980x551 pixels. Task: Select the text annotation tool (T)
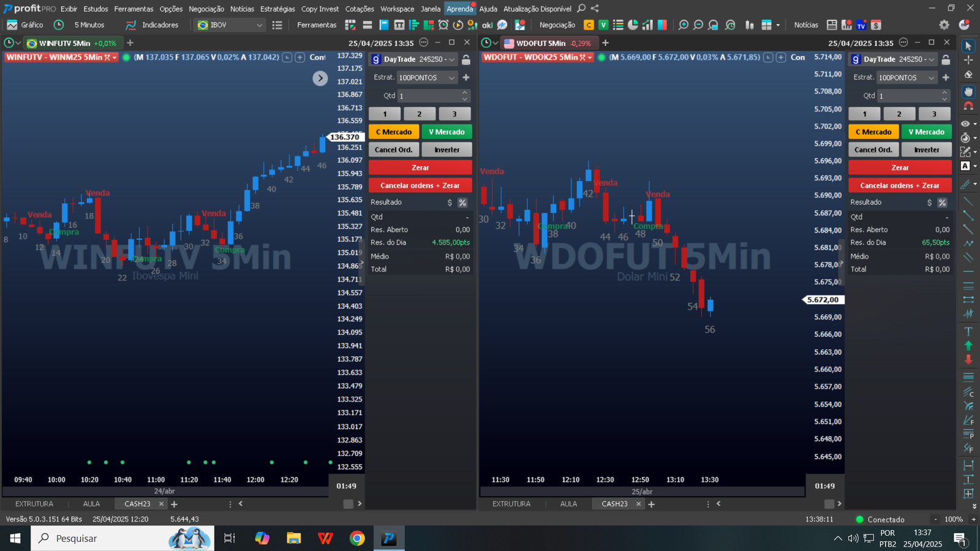pyautogui.click(x=968, y=331)
